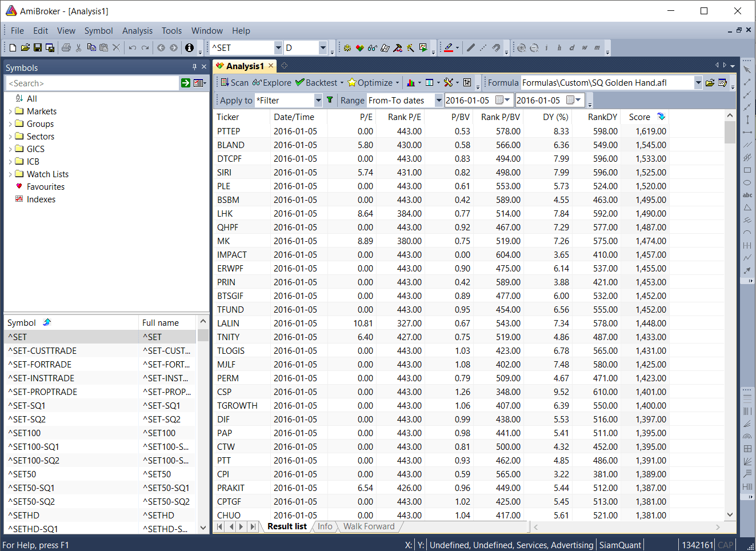Open the Analysis menu

(x=137, y=31)
